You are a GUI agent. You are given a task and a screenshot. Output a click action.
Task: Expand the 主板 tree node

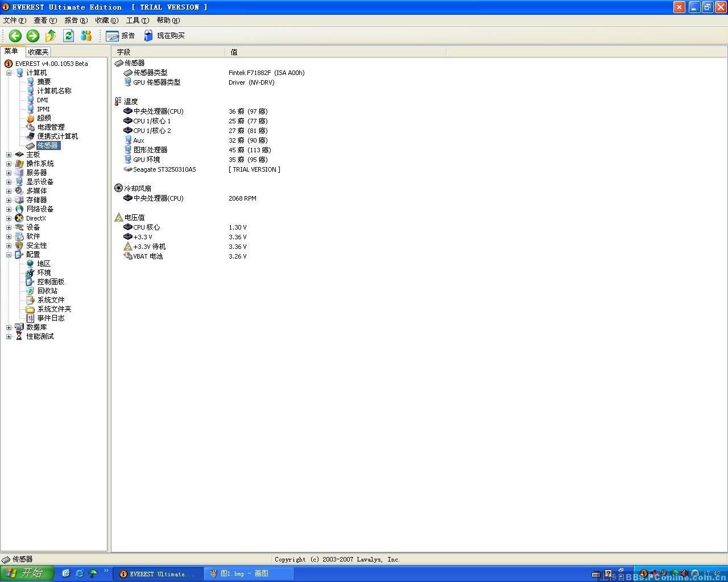coord(9,155)
